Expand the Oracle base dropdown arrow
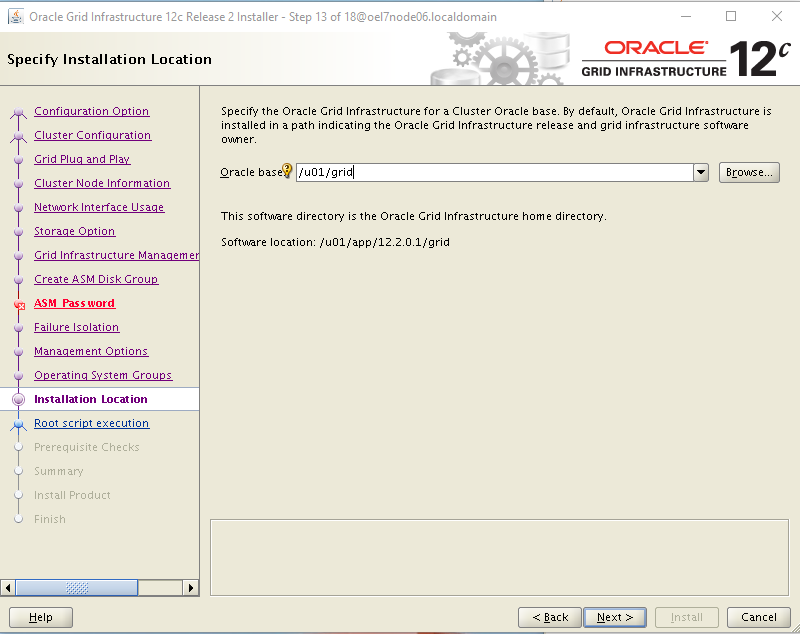The image size is (800, 634). point(701,172)
